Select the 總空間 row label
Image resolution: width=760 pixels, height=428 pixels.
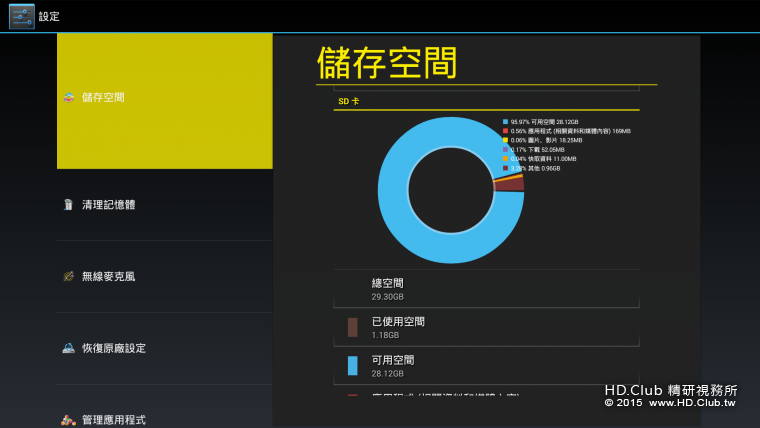click(x=387, y=283)
